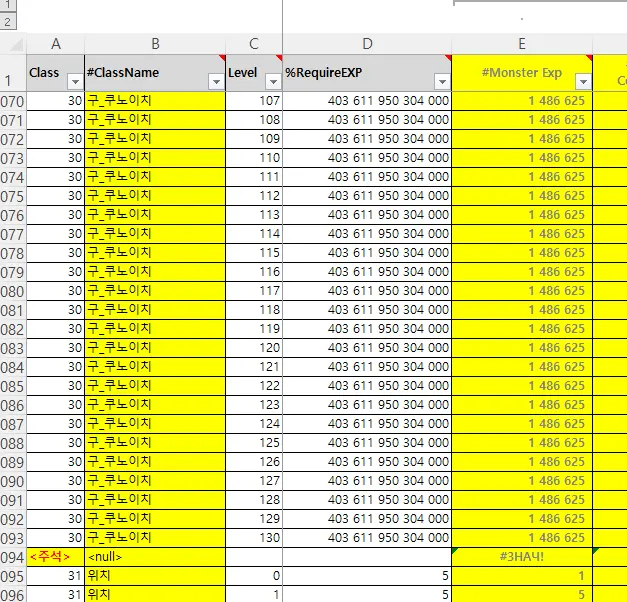
Task: Click RequireEXP cell in row 072
Action: point(367,139)
